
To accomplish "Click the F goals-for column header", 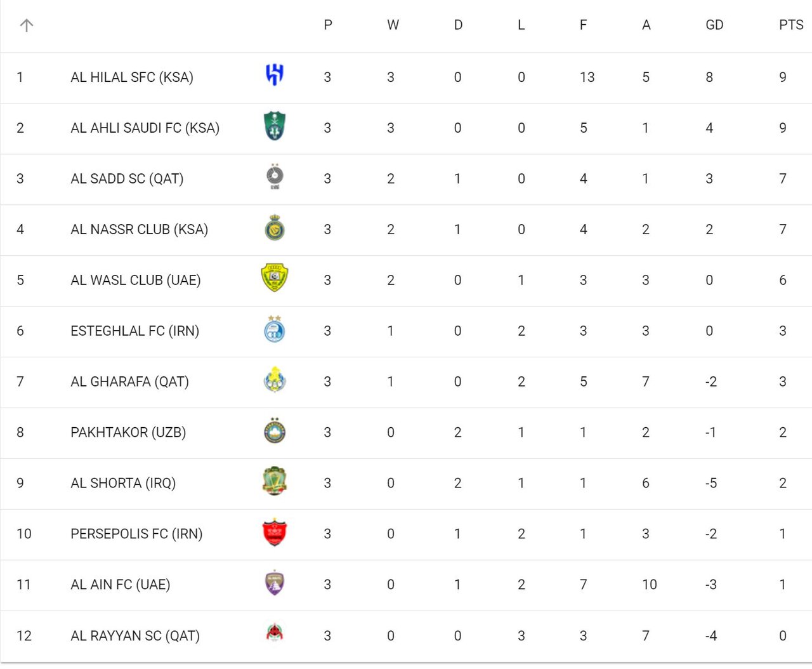I will [583, 25].
